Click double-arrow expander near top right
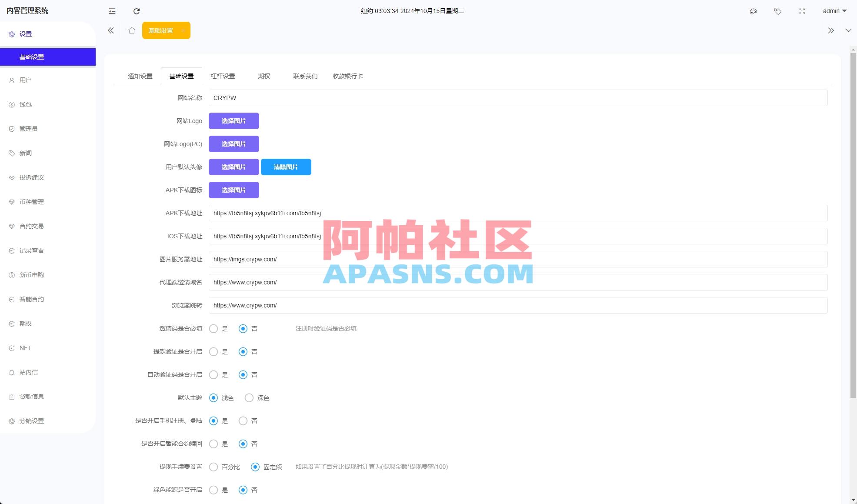The image size is (857, 504). coord(830,30)
